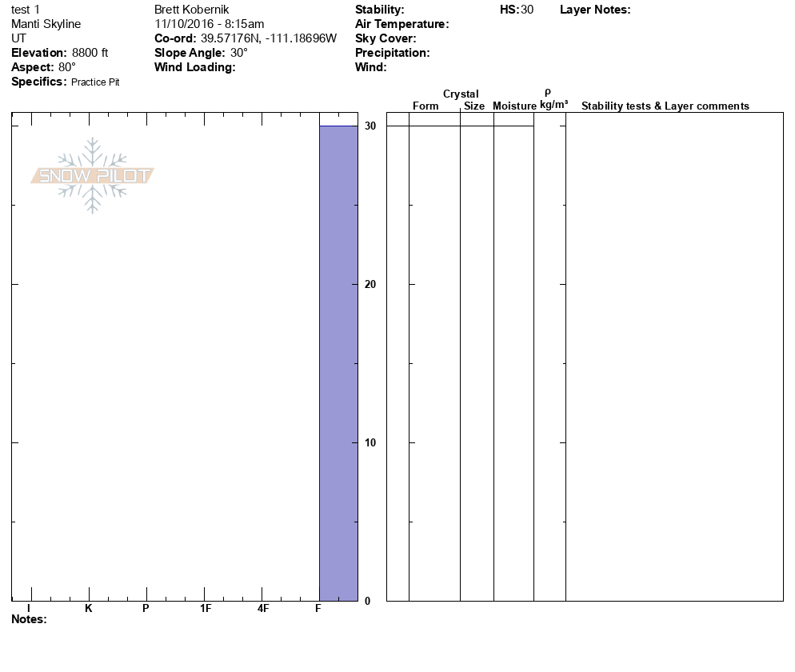
Task: Click the 'K' hardness axis label
Action: click(x=89, y=609)
